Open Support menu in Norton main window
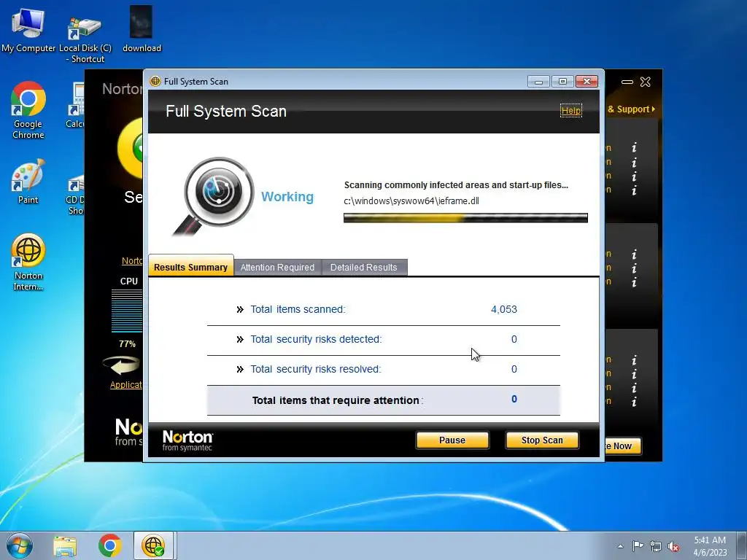The height and width of the screenshot is (560, 747). [631, 109]
